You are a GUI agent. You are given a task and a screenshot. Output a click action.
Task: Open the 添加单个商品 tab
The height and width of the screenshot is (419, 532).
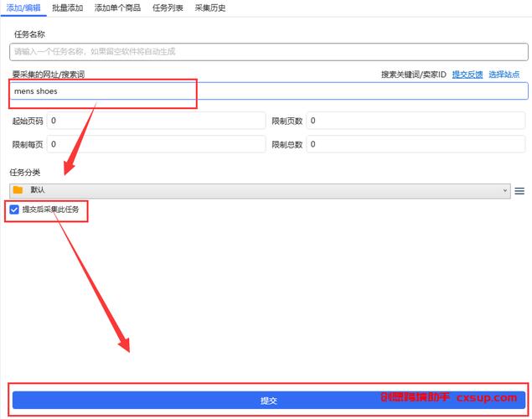117,8
